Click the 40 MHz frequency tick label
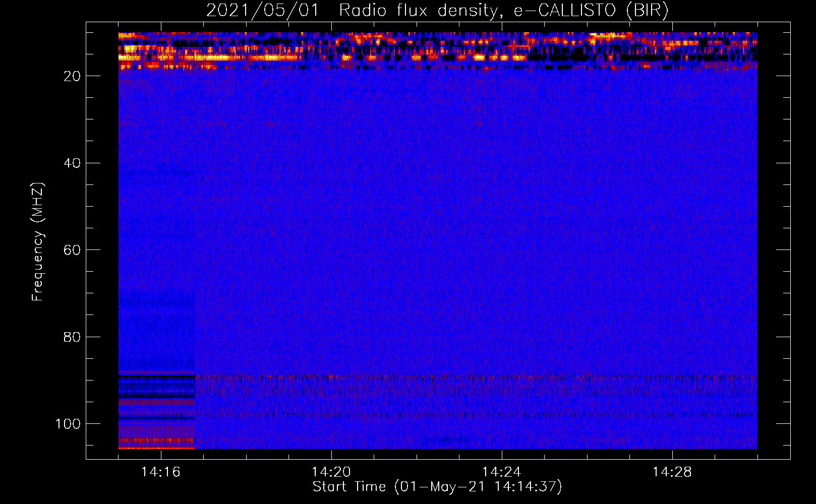The width and height of the screenshot is (816, 504). [x=73, y=163]
